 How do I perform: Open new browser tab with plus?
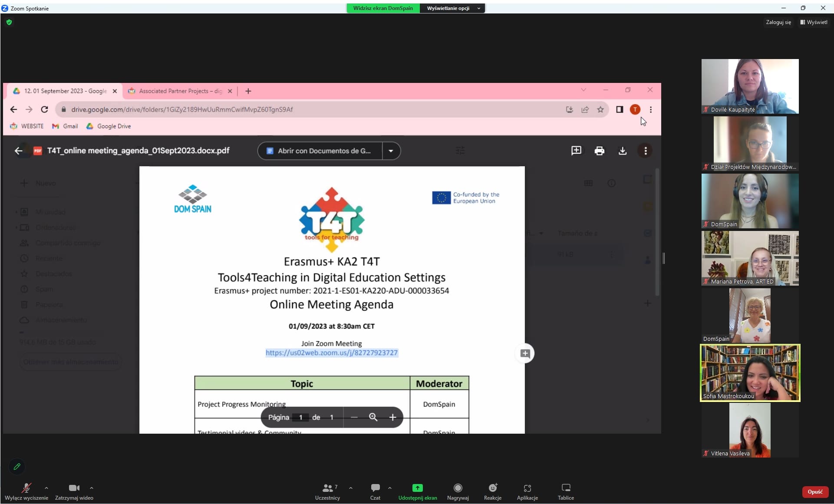(x=248, y=91)
